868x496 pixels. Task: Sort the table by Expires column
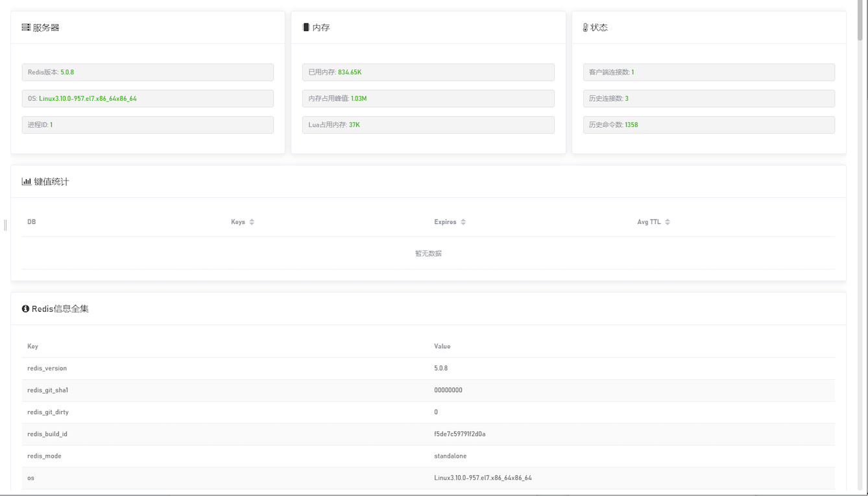pyautogui.click(x=463, y=222)
